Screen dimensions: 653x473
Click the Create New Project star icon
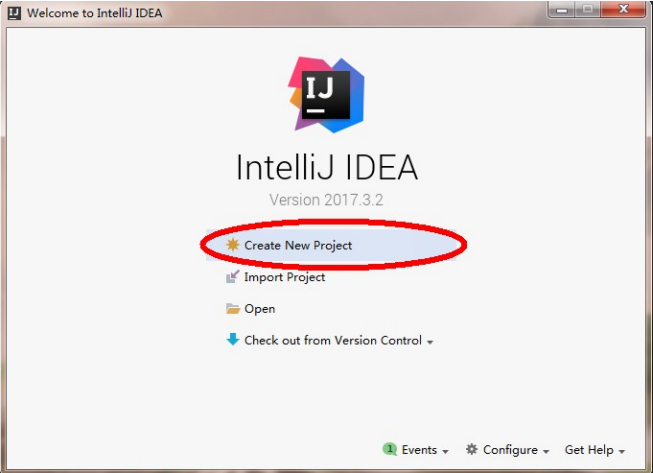click(x=233, y=245)
